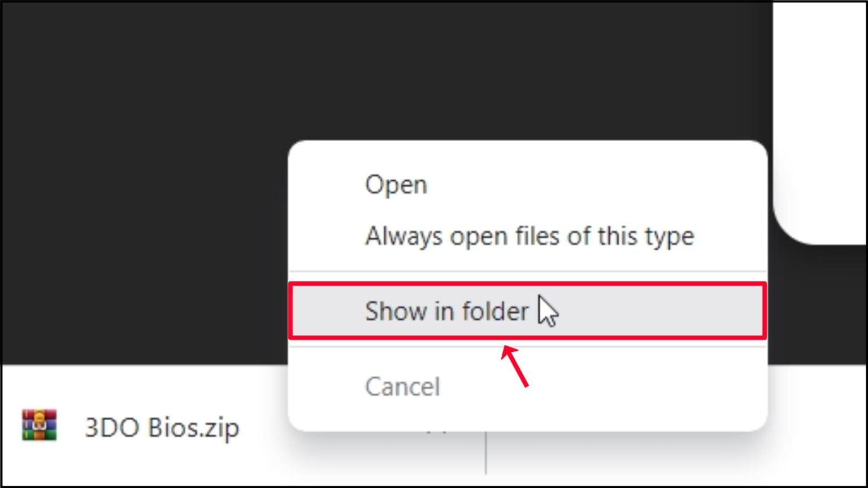
Task: Launch the downloaded archive via the Open option
Action: point(396,185)
